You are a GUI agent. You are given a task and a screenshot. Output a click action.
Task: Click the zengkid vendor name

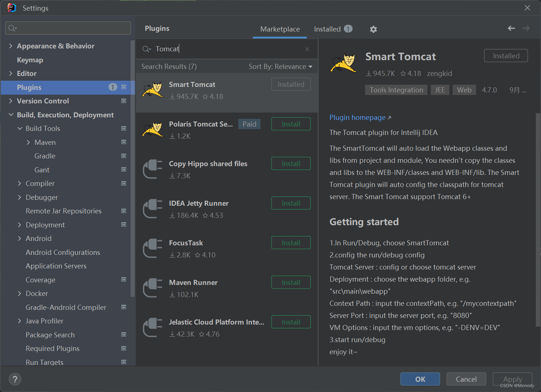point(439,73)
